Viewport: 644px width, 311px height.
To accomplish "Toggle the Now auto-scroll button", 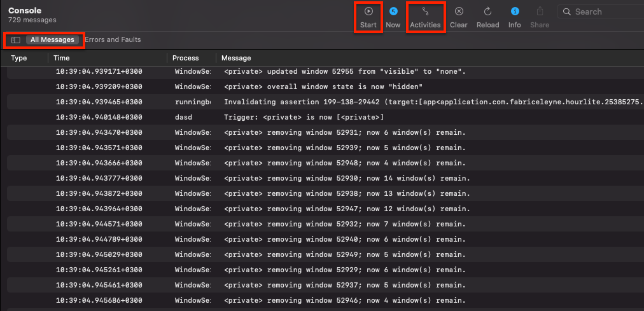I will (393, 17).
